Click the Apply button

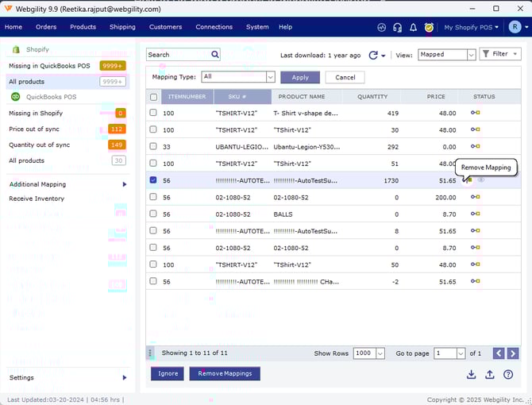click(300, 77)
